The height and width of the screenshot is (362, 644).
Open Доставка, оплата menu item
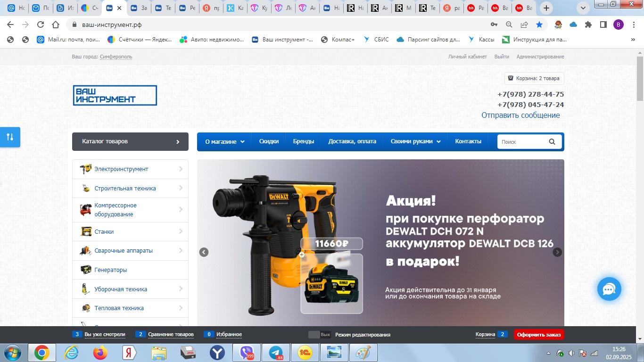click(352, 141)
